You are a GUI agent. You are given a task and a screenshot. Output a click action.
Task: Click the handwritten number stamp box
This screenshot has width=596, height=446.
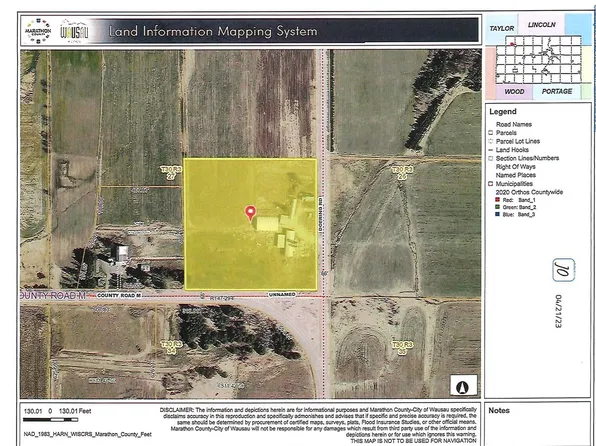point(563,270)
